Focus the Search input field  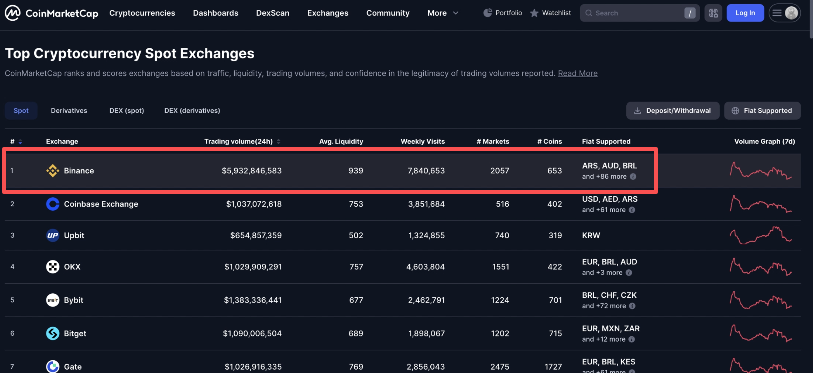[x=640, y=13]
